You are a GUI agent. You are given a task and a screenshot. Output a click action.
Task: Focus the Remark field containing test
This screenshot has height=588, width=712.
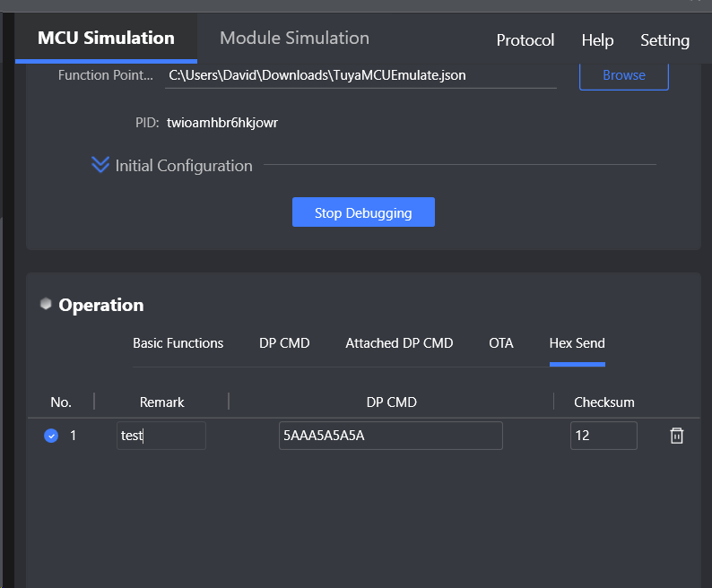point(161,436)
